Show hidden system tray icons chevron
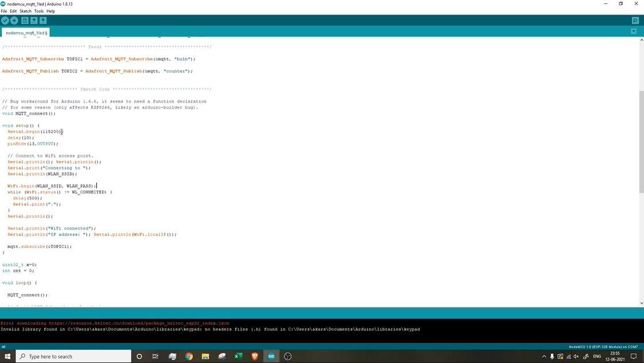Image resolution: width=644 pixels, height=363 pixels. click(544, 357)
